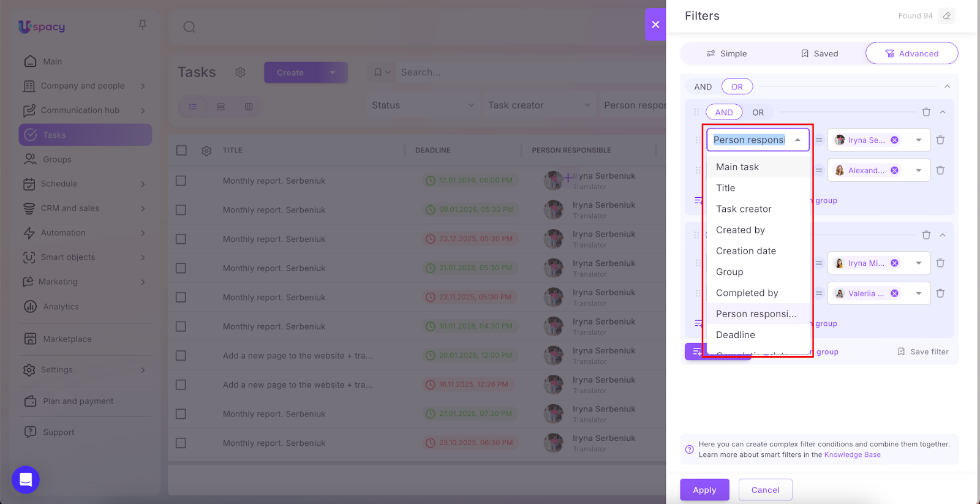This screenshot has width=980, height=504.
Task: Collapse the first filter group
Action: 943,112
